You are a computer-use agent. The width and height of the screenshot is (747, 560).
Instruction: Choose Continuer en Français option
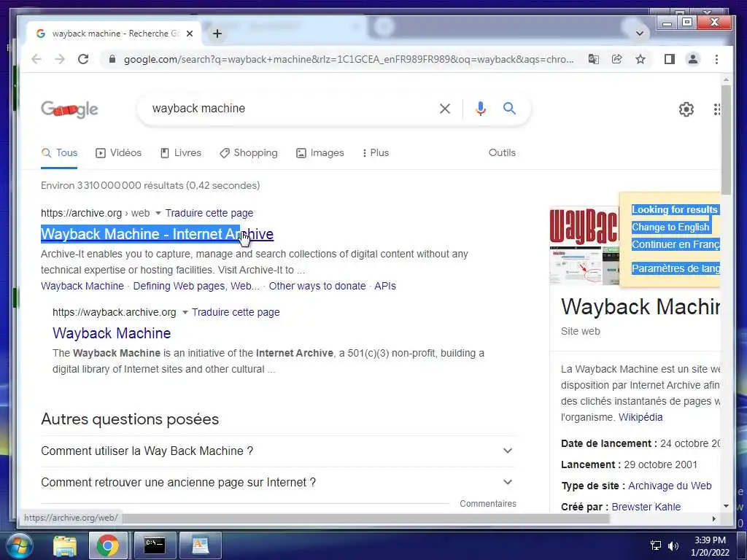pos(676,245)
